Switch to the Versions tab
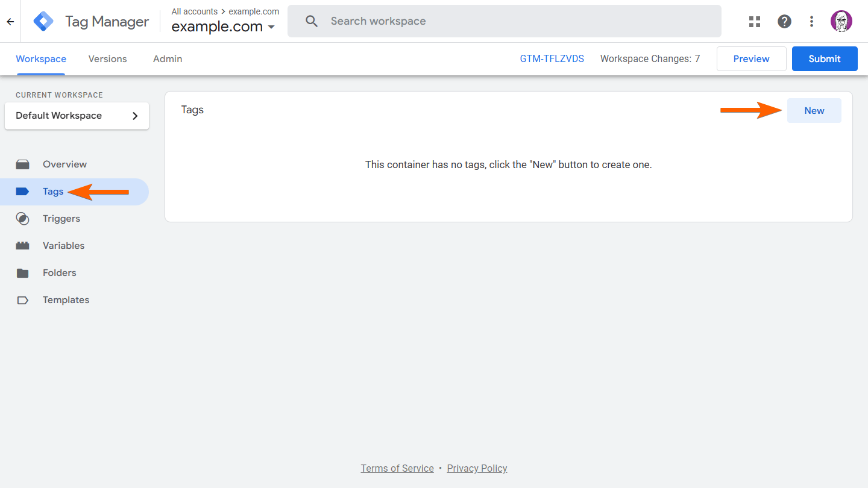The image size is (868, 488). coord(107,59)
